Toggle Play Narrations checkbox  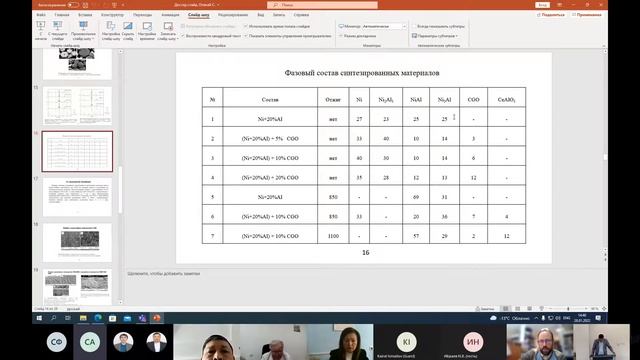[183, 36]
